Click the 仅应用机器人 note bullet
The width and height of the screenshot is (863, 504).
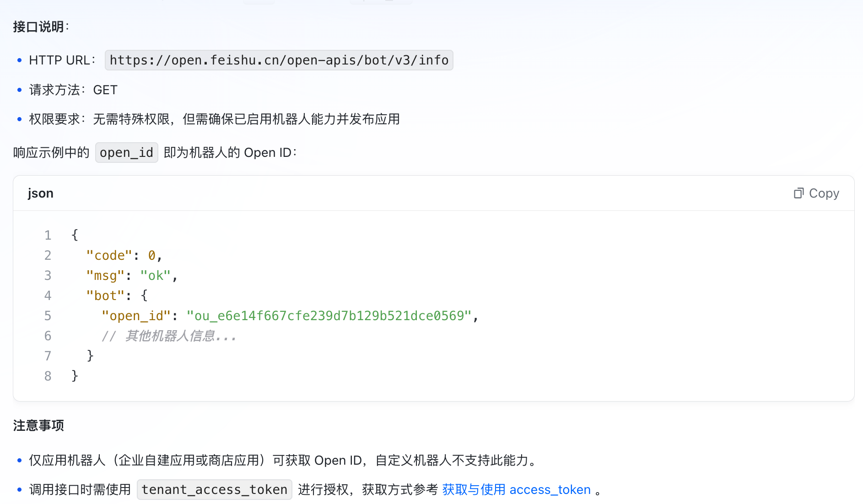click(284, 461)
